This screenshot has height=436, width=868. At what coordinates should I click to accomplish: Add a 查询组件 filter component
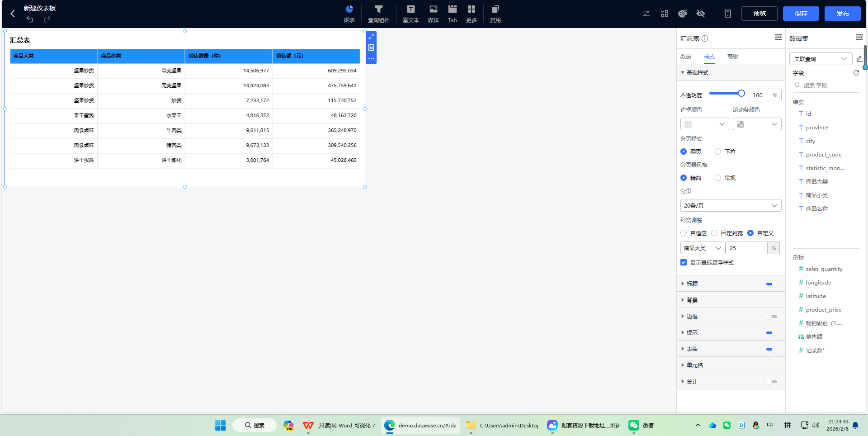379,14
